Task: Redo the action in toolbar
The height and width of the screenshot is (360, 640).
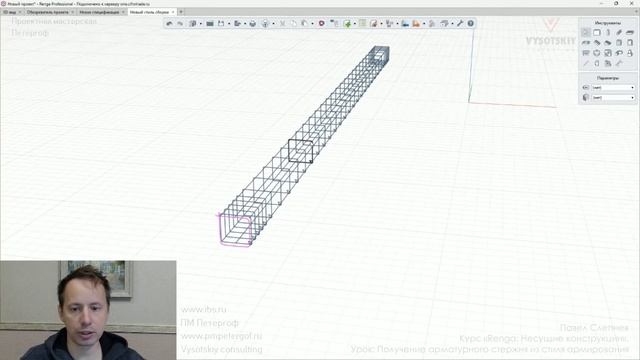Action: (180, 24)
